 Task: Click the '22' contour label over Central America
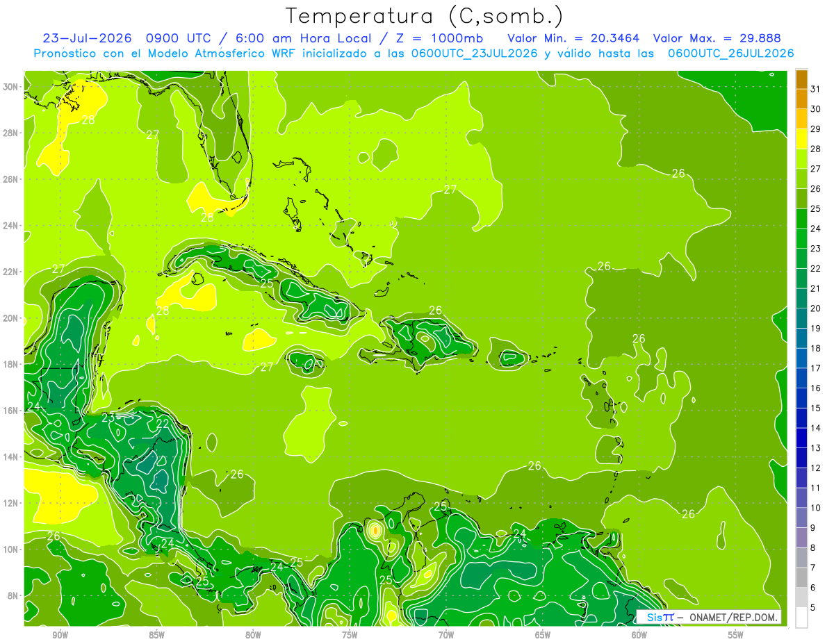coord(163,424)
